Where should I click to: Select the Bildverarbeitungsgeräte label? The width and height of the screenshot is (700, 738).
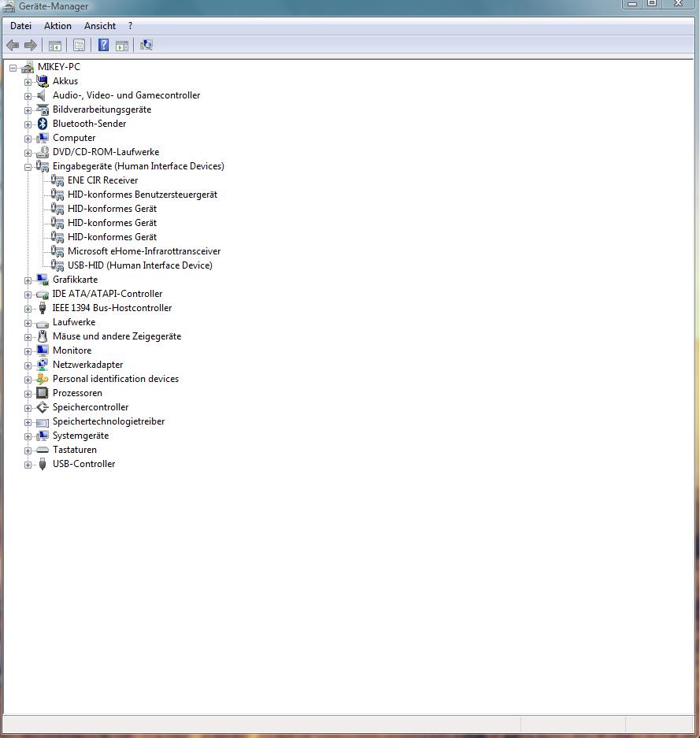[102, 109]
